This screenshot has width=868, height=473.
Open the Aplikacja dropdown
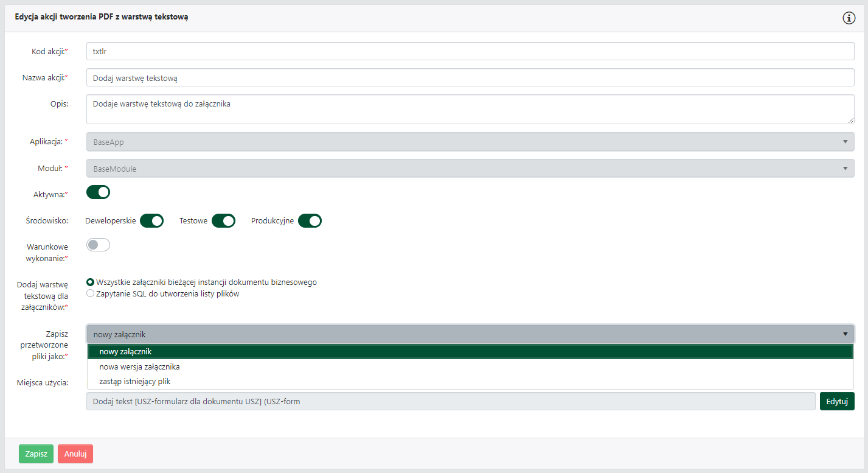coord(470,142)
